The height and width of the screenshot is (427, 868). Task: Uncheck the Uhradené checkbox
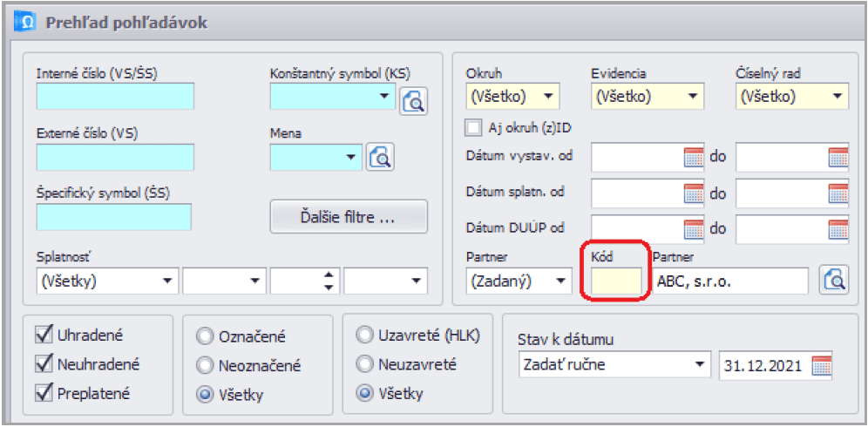pyautogui.click(x=42, y=336)
